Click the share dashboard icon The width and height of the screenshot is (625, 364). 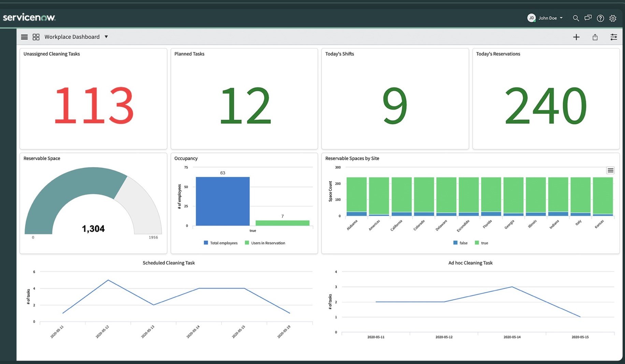coord(595,37)
